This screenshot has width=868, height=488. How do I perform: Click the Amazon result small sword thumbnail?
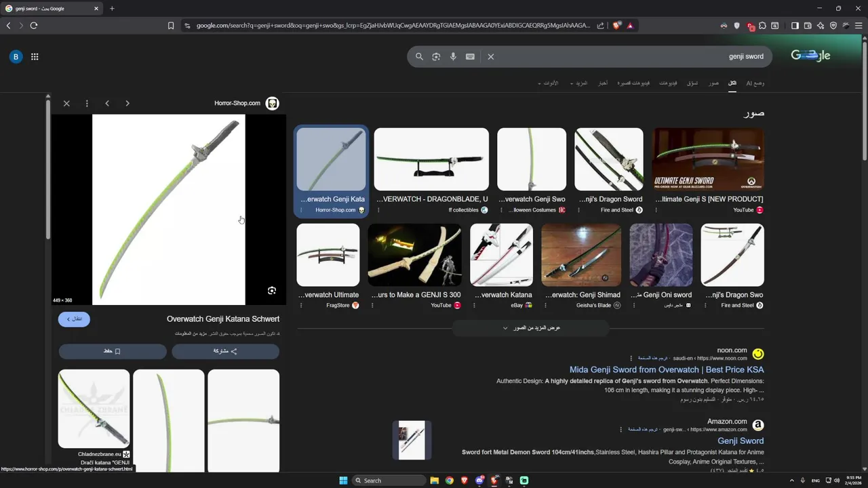click(412, 441)
